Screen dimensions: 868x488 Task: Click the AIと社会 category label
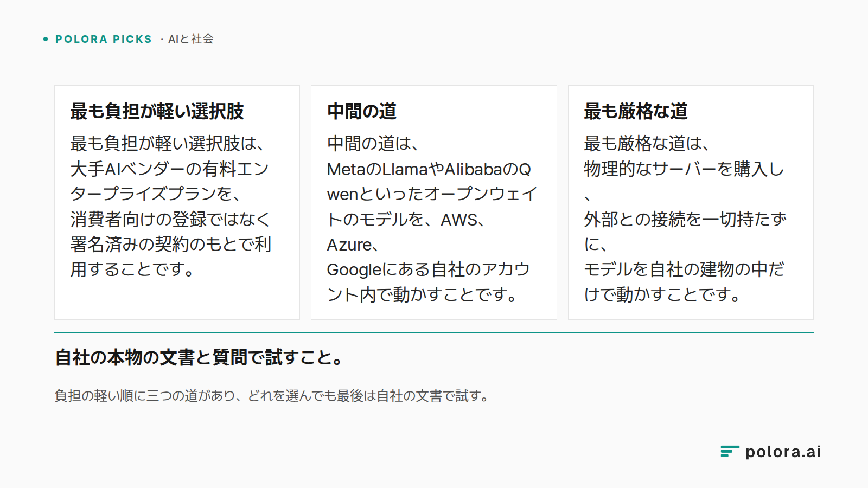tap(191, 39)
